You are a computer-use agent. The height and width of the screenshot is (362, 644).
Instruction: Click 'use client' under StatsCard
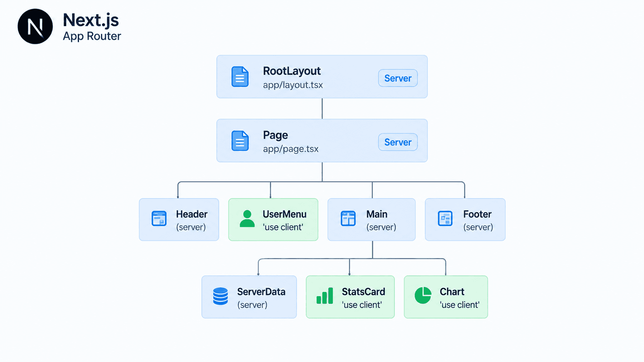[x=362, y=305]
